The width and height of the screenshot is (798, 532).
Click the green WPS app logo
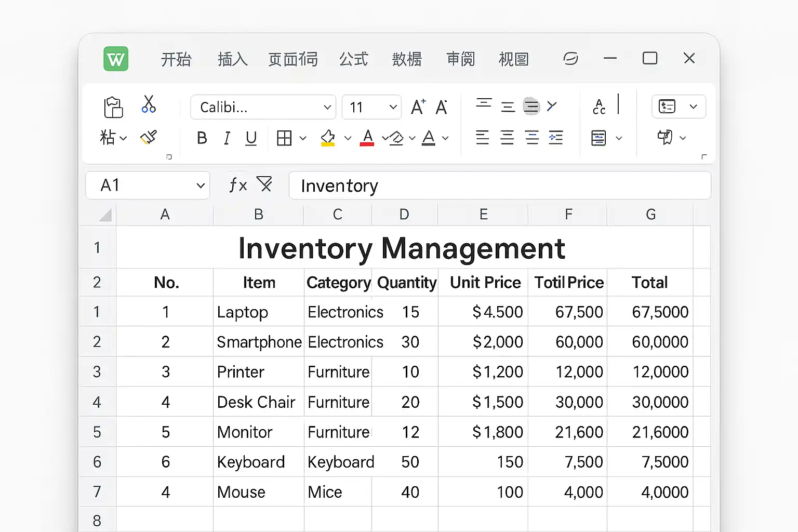(116, 59)
